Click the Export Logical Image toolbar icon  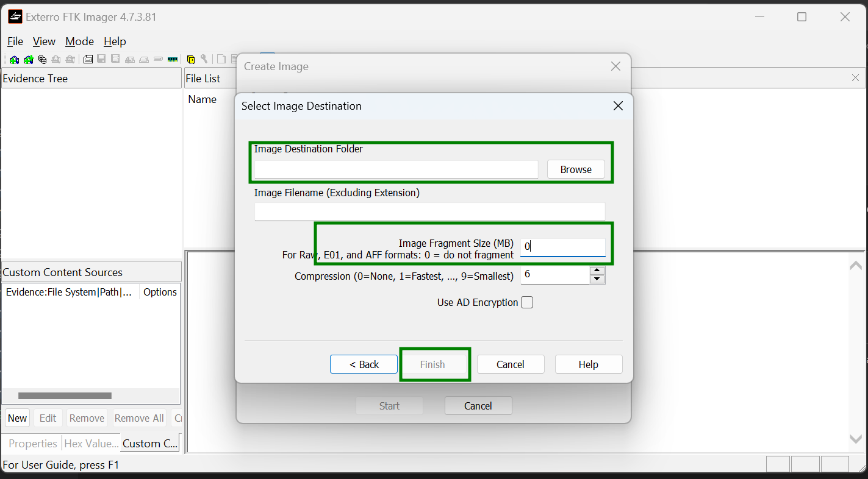pos(115,59)
